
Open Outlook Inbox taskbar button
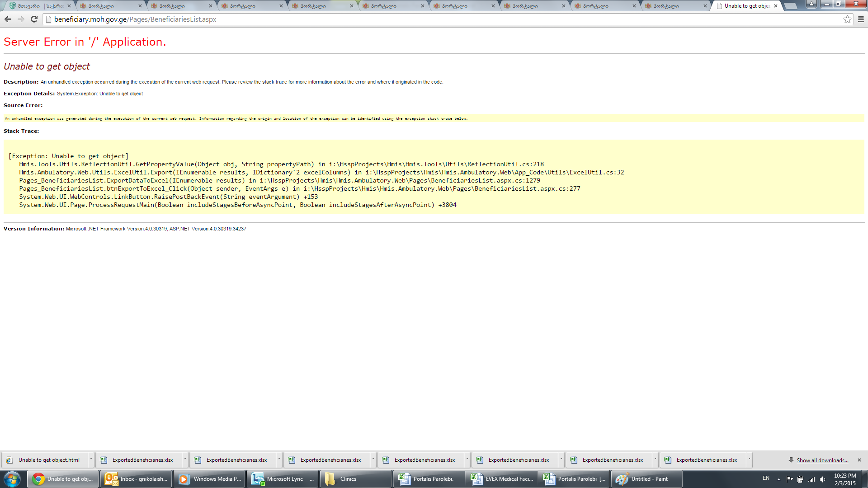[137, 479]
